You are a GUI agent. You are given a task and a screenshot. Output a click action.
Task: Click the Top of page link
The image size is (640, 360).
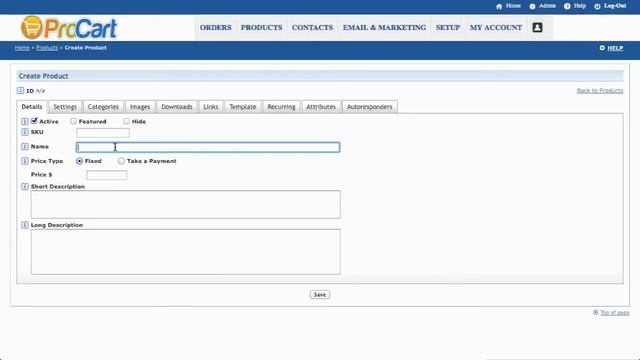coord(615,313)
